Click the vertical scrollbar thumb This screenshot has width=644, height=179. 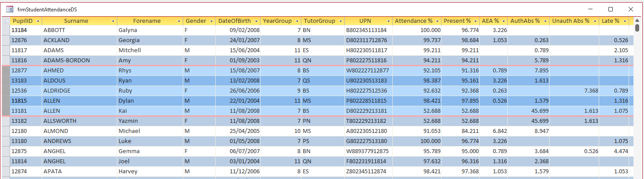pos(637,28)
